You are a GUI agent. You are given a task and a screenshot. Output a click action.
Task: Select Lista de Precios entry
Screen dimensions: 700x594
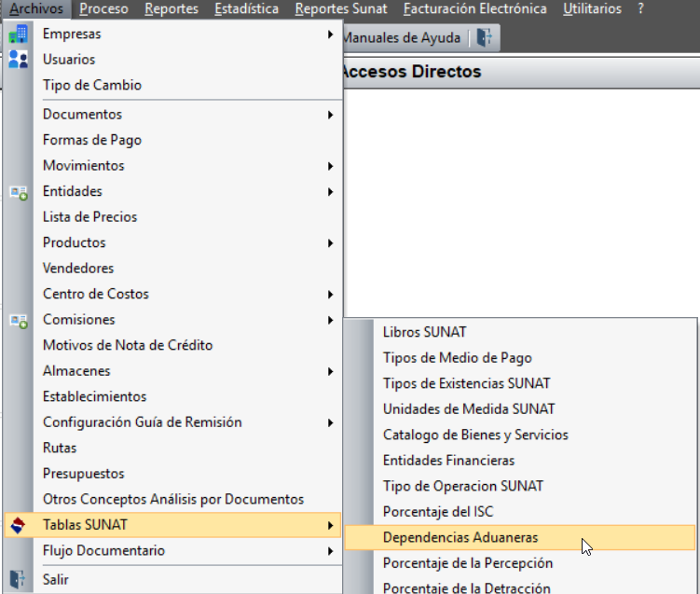[172, 217]
